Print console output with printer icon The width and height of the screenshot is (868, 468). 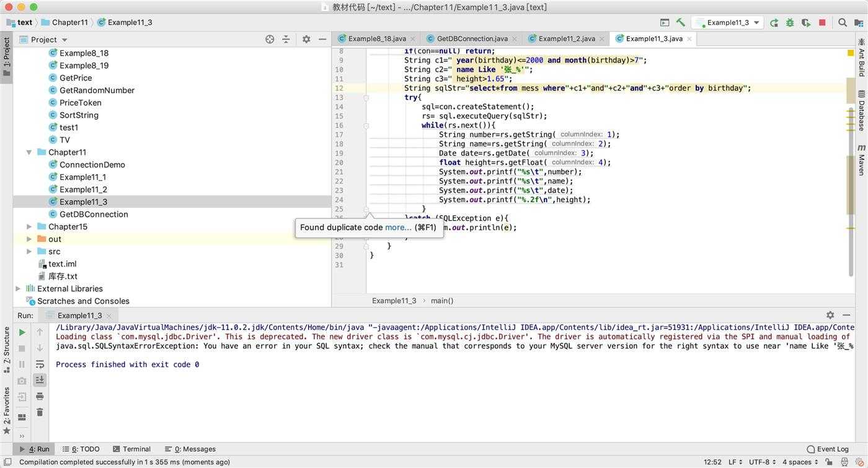click(x=40, y=396)
